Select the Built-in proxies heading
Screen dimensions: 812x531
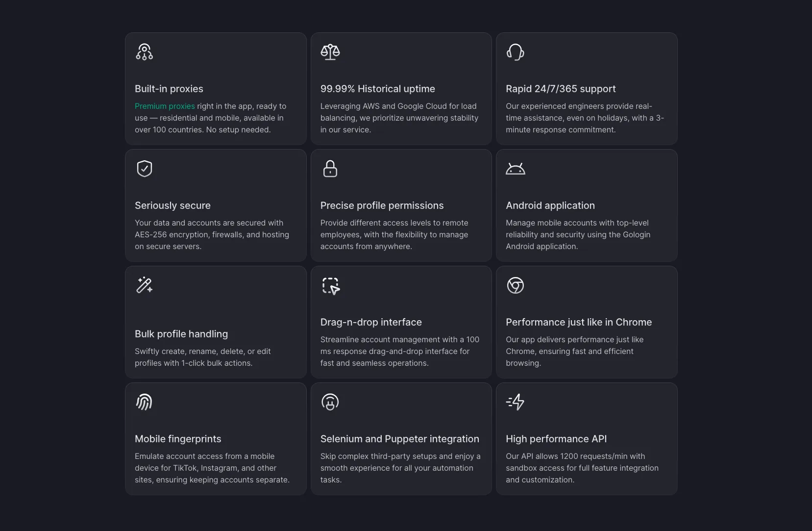(169, 89)
